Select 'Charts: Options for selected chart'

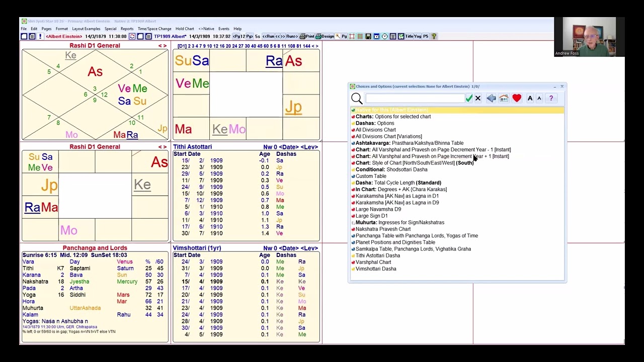coord(393,117)
